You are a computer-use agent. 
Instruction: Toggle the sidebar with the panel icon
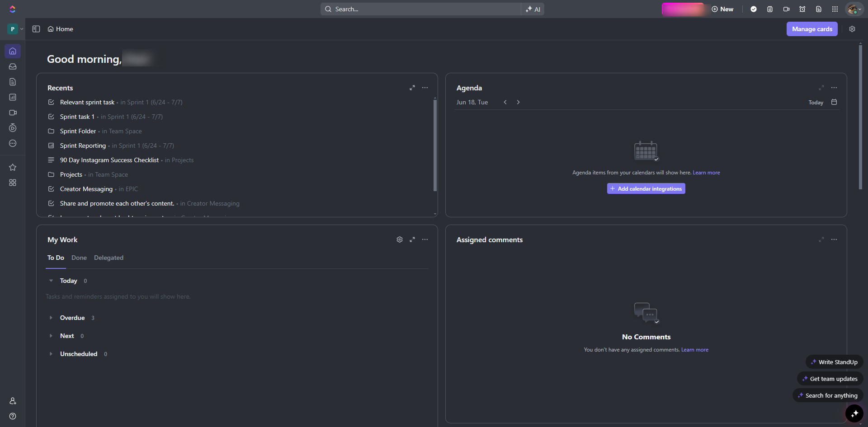click(36, 29)
